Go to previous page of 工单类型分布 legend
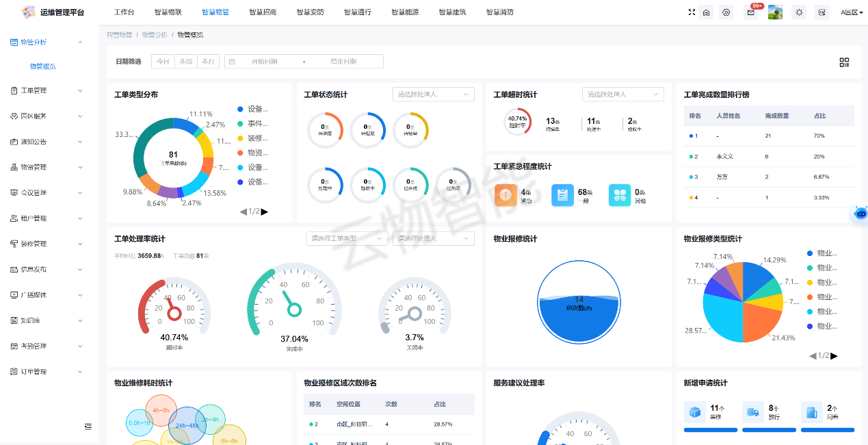 click(x=243, y=212)
